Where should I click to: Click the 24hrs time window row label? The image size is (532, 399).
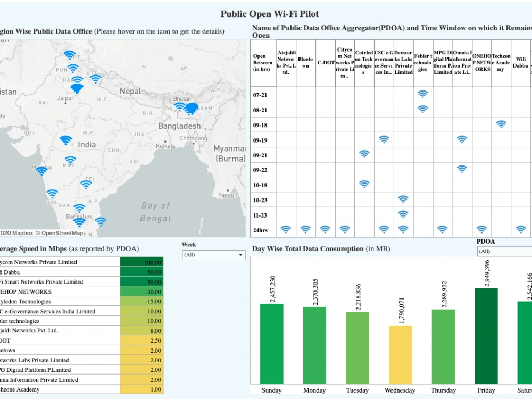click(x=260, y=230)
